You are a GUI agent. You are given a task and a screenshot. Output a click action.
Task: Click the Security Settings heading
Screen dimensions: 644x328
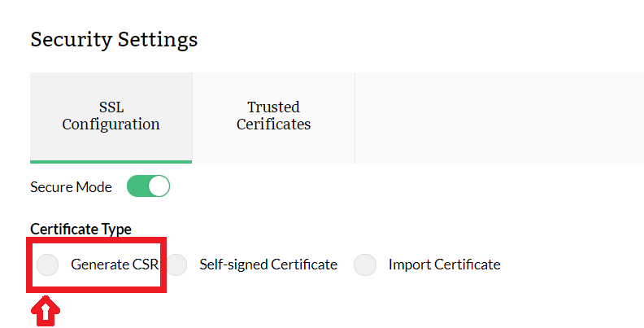pyautogui.click(x=114, y=39)
